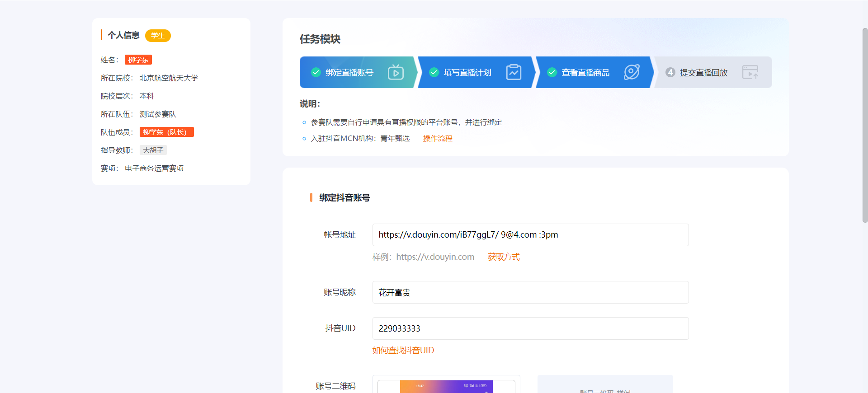This screenshot has height=393, width=868.
Task: Click the 测试参赛队 team name text
Action: (x=158, y=114)
